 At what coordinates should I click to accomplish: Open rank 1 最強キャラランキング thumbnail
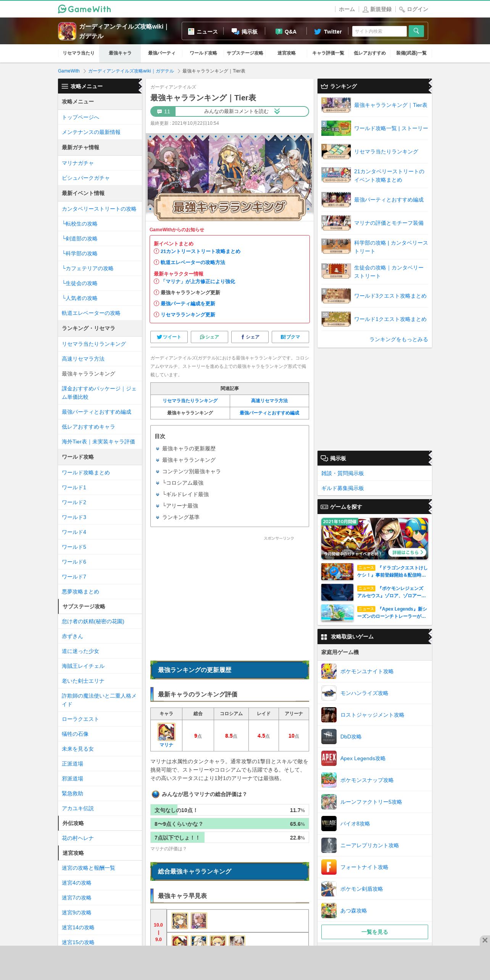pyautogui.click(x=336, y=105)
